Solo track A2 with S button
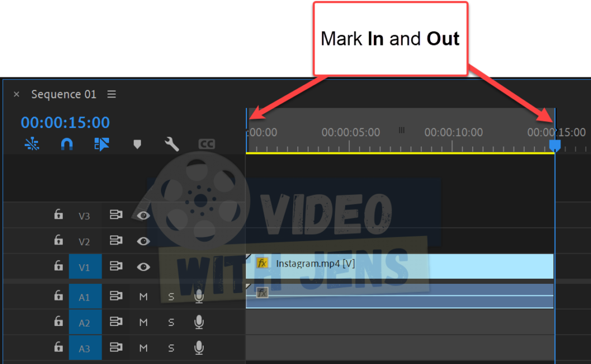Viewport: 591px width, 364px height. tap(171, 322)
